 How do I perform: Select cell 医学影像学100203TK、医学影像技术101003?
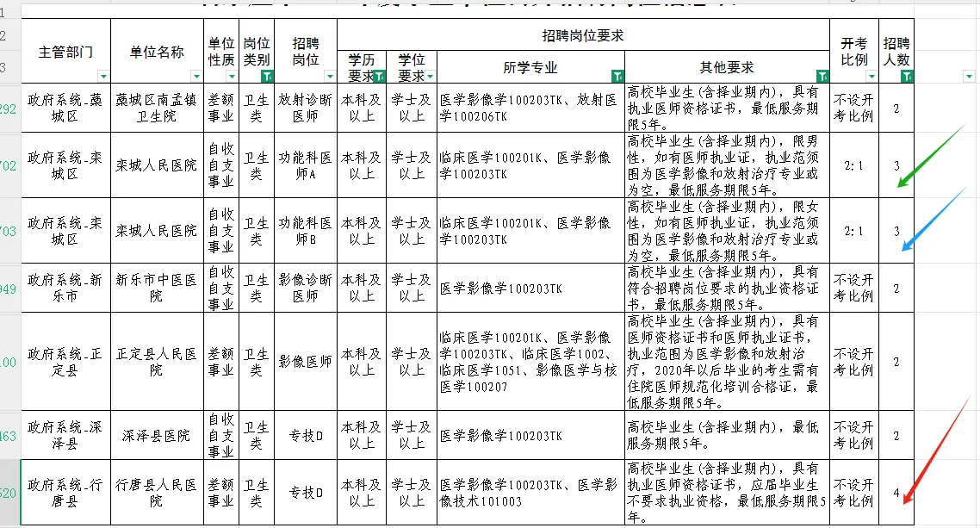(x=530, y=493)
